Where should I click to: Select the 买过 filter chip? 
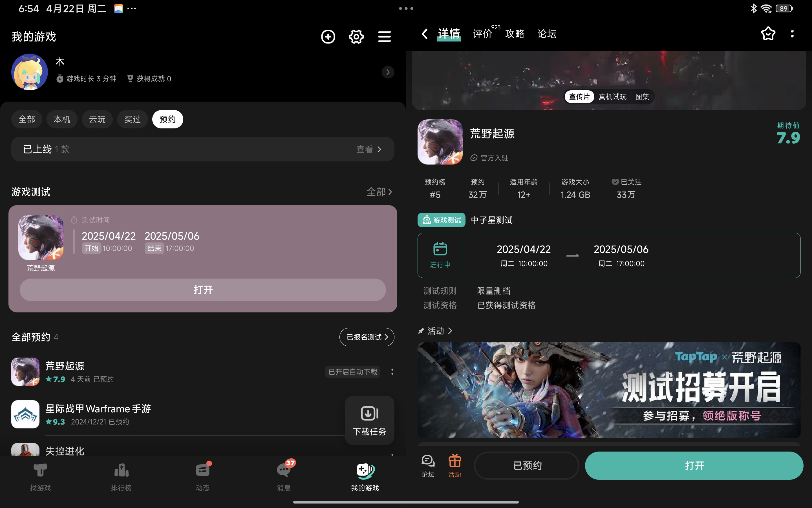pyautogui.click(x=133, y=119)
